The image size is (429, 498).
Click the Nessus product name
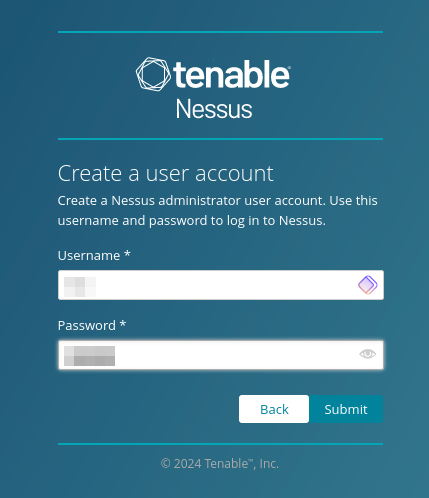click(214, 109)
